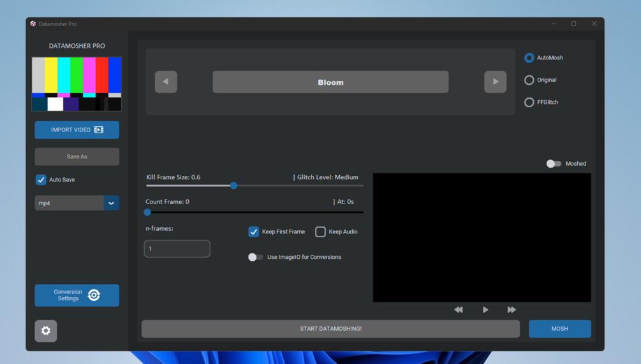The height and width of the screenshot is (364, 641).
Task: Open the mp4 format dropdown
Action: click(111, 203)
